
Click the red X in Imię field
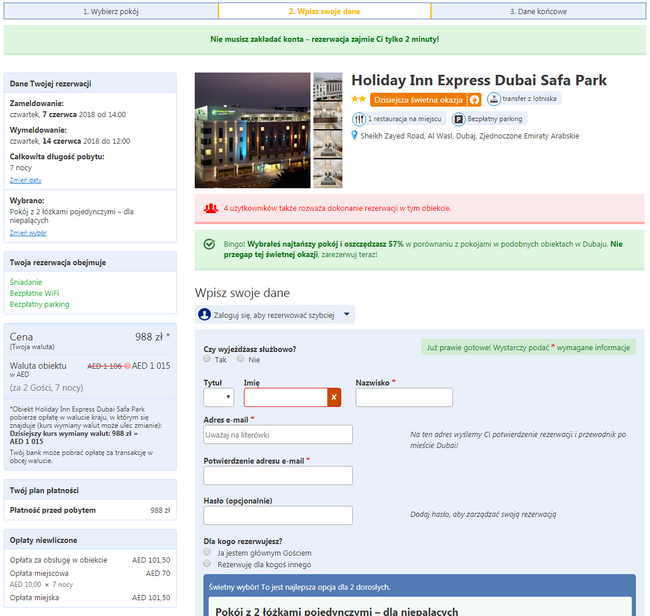click(334, 398)
